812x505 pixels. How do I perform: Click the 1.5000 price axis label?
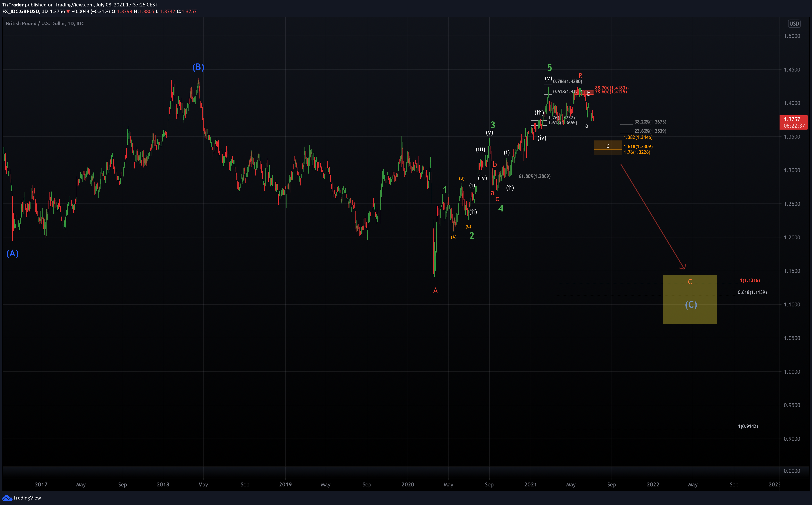[x=792, y=36]
